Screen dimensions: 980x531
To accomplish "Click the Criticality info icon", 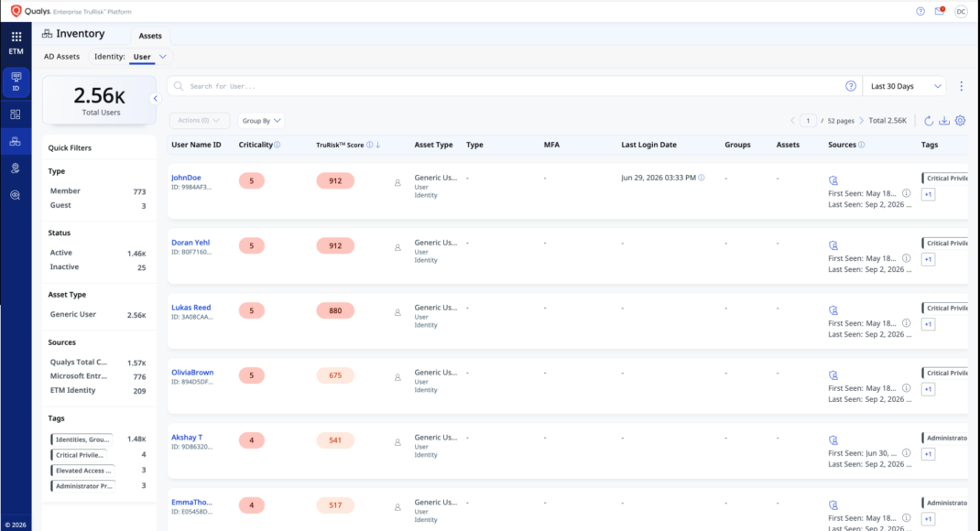I will (278, 145).
